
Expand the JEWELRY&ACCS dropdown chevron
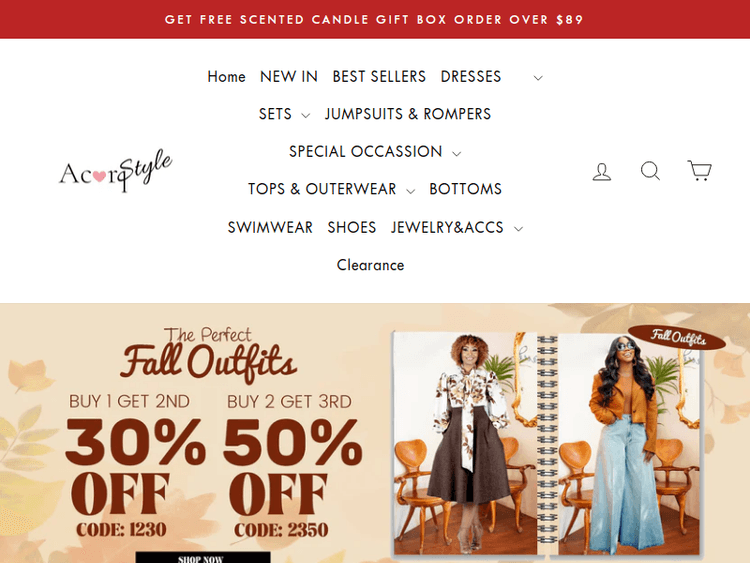(518, 229)
